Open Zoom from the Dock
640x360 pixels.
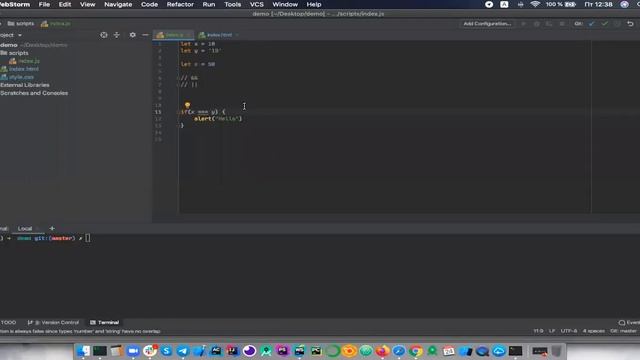[133, 351]
